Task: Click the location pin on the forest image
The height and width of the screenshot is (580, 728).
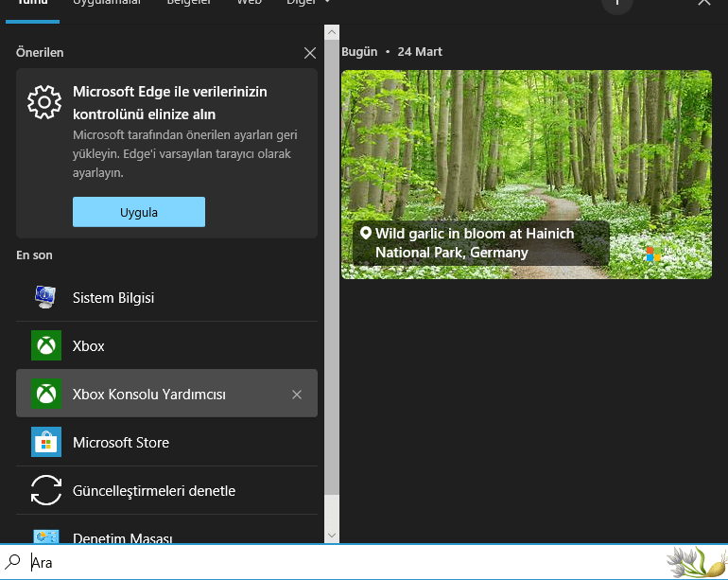Action: pos(366,233)
